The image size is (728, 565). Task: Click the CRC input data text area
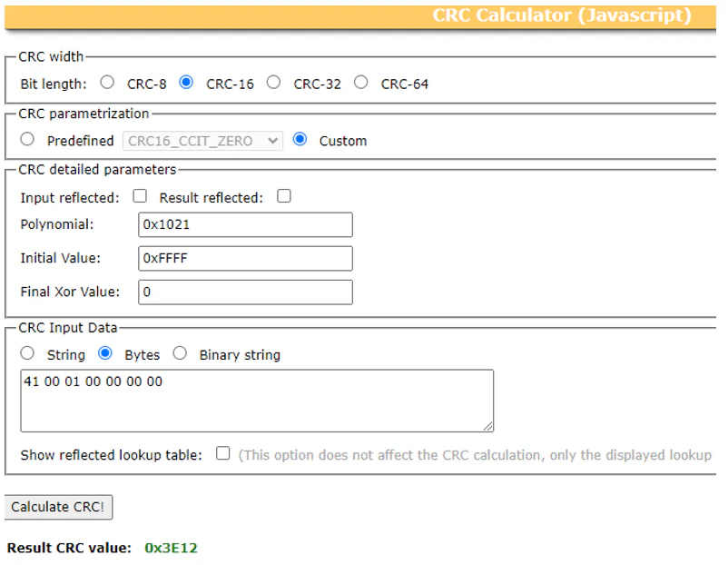pyautogui.click(x=257, y=401)
